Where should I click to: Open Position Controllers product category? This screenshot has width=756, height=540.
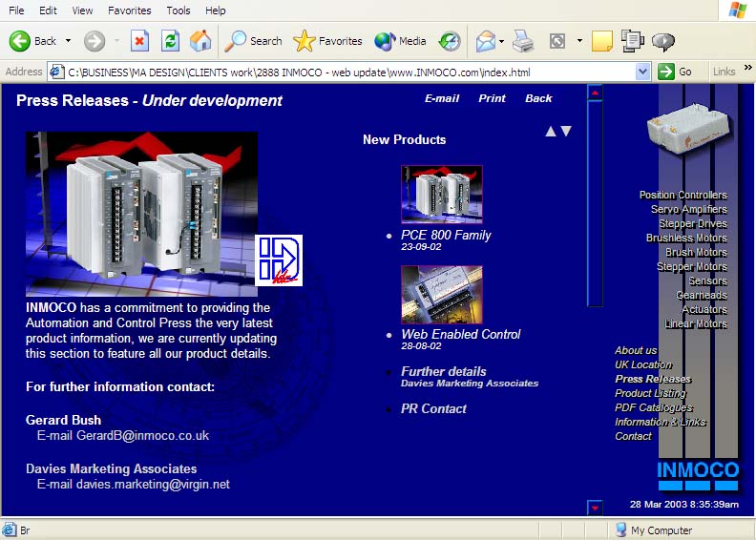[x=683, y=195]
